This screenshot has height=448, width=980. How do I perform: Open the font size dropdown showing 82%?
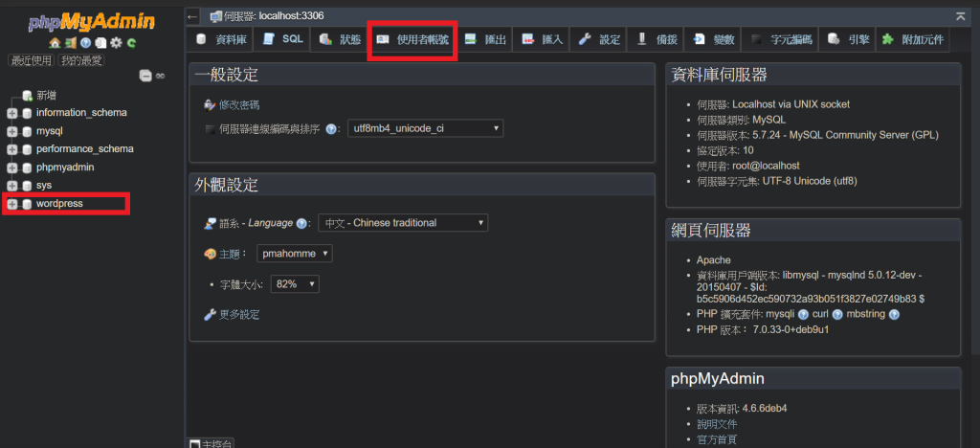(295, 284)
